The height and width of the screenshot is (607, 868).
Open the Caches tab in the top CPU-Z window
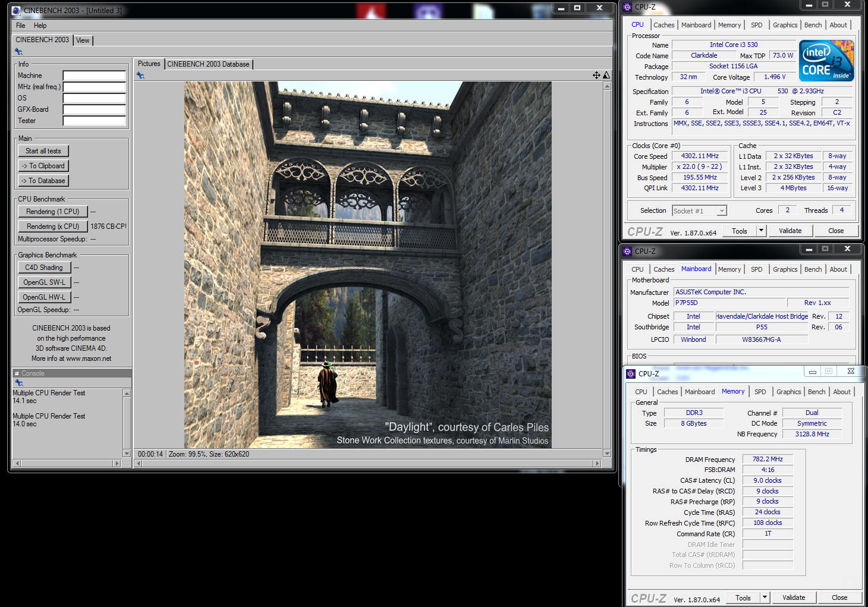tap(664, 25)
